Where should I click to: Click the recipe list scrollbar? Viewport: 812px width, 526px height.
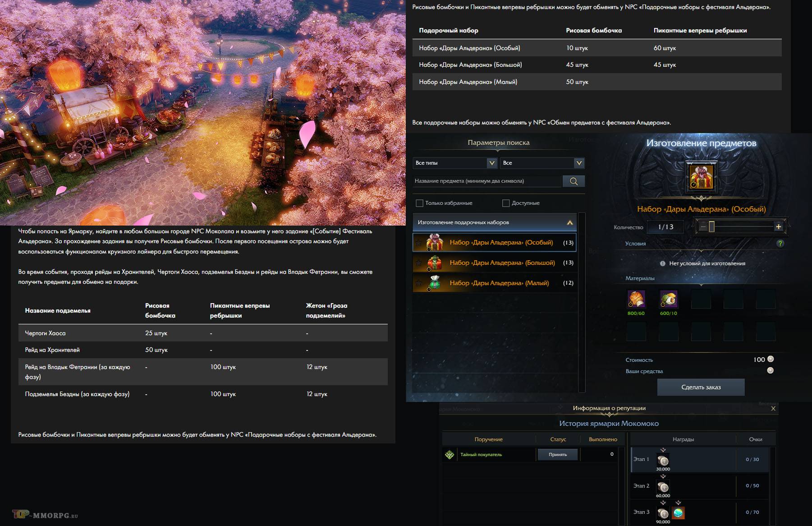(x=582, y=302)
